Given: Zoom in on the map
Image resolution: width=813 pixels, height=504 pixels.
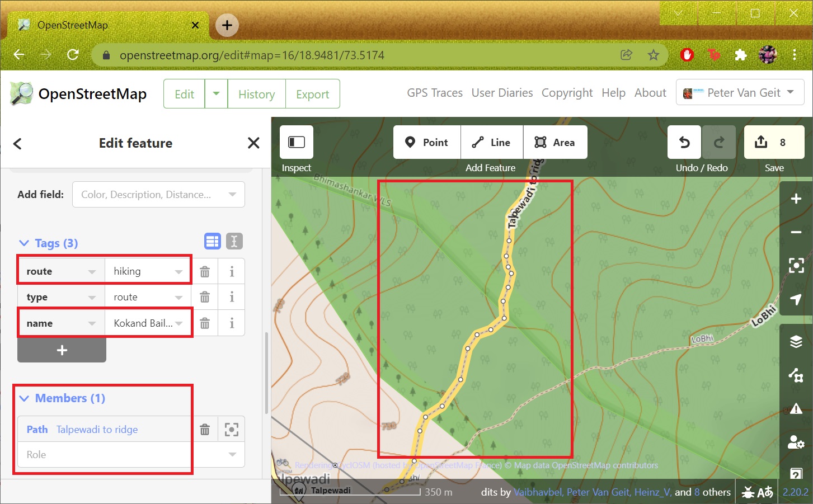Looking at the screenshot, I should click(x=796, y=199).
